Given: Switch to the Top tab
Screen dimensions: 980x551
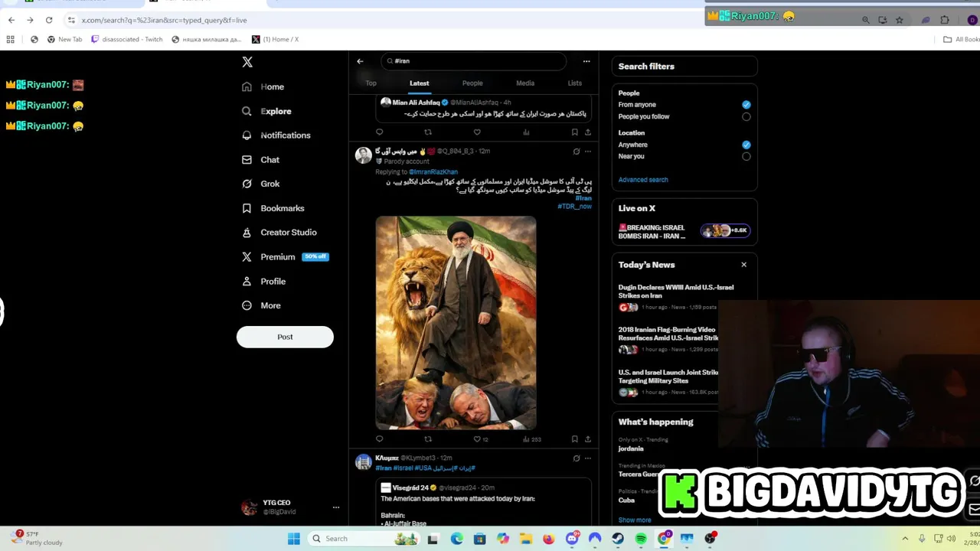Looking at the screenshot, I should [371, 83].
